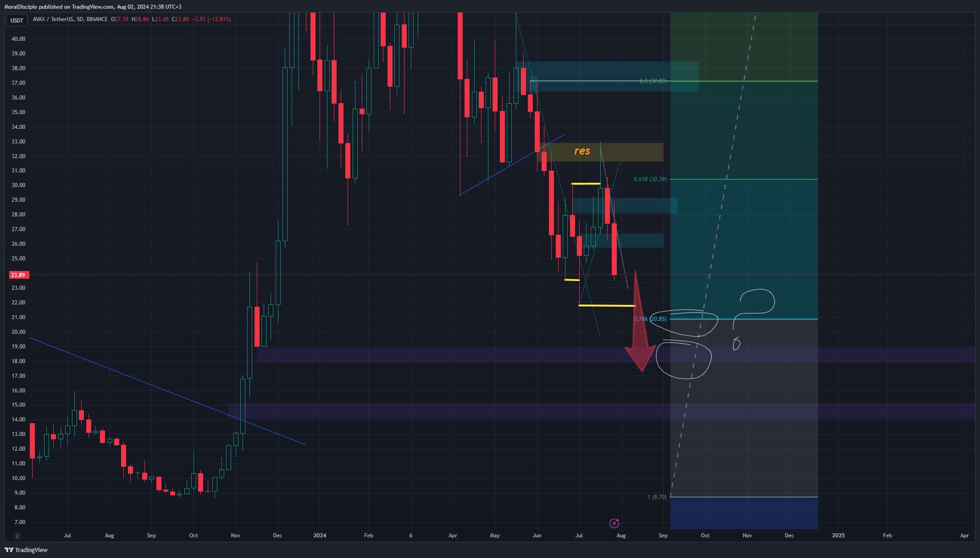Click the 30.00 price axis label
980x558 pixels.
pos(18,185)
